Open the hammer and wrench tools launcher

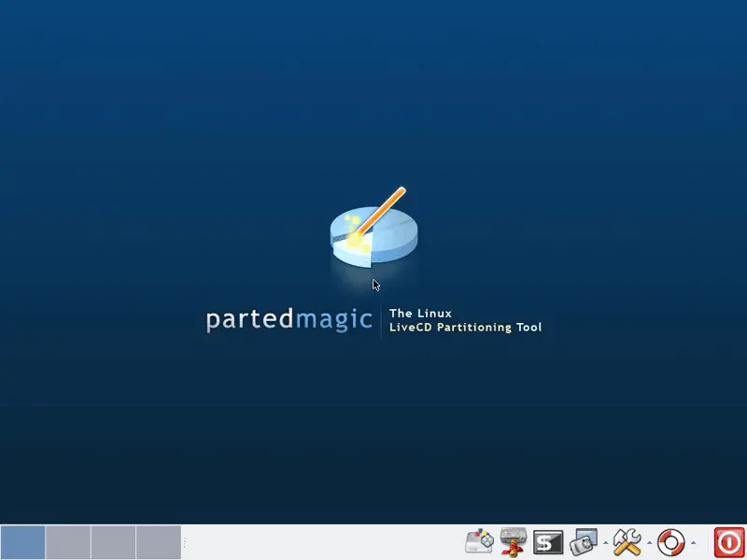pyautogui.click(x=627, y=542)
